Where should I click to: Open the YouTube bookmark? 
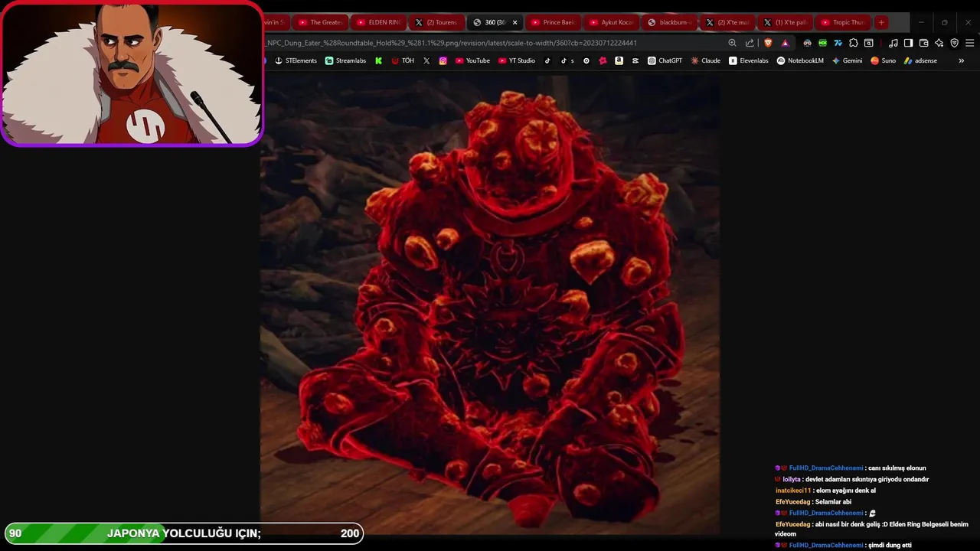(x=472, y=60)
